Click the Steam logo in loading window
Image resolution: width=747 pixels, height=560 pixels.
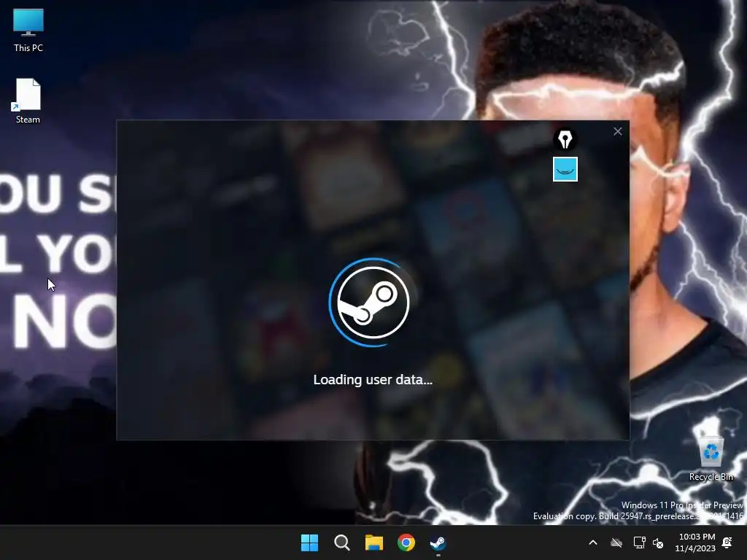point(373,303)
